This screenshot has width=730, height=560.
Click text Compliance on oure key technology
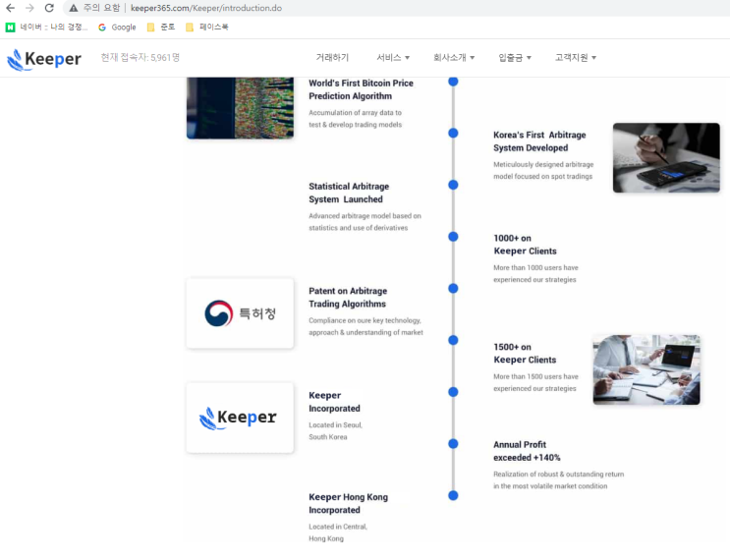tap(365, 320)
